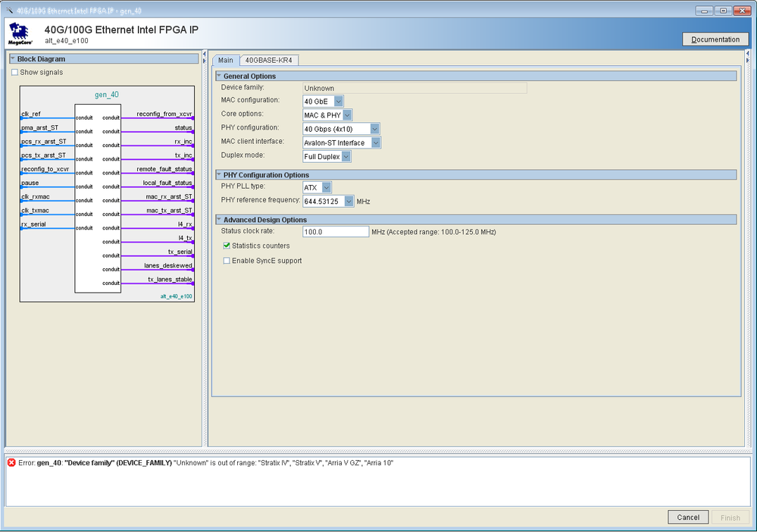Open the PHY PLL type dropdown
This screenshot has height=532, width=757.
(326, 187)
